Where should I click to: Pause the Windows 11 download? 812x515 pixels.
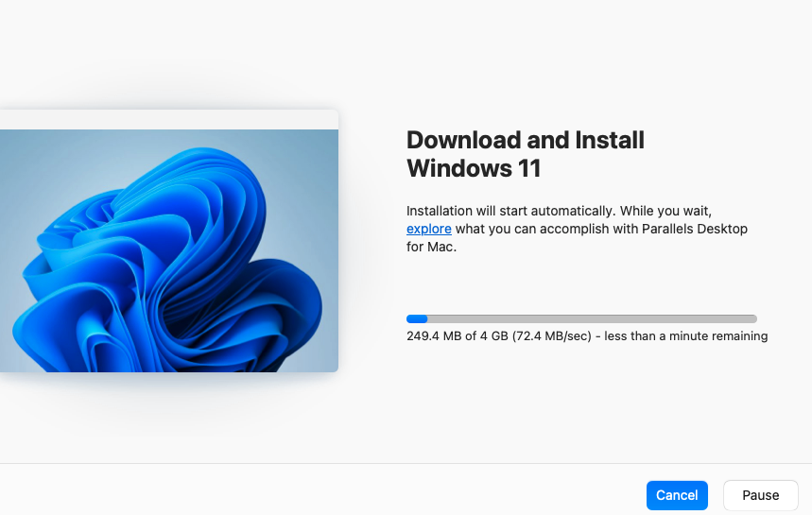pos(760,495)
